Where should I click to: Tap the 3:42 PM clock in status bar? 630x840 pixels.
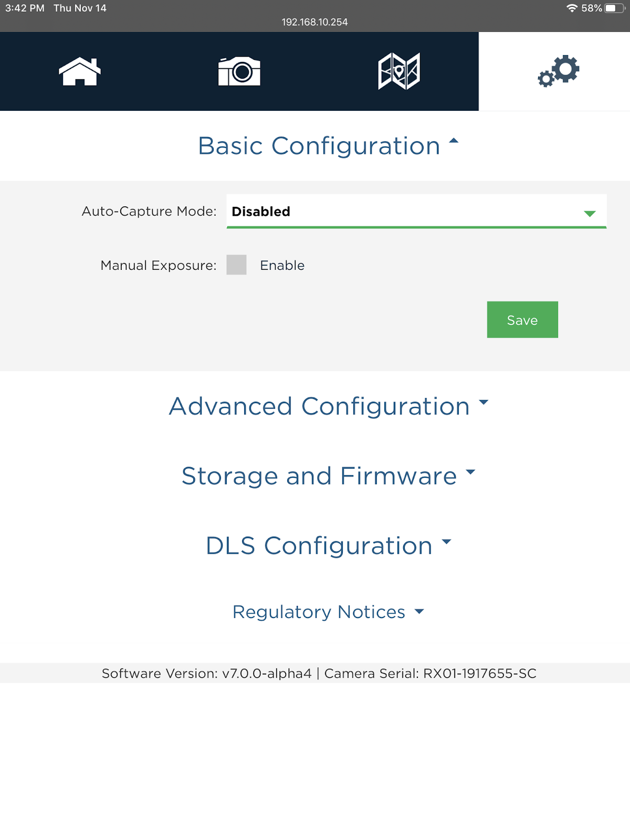tap(25, 8)
